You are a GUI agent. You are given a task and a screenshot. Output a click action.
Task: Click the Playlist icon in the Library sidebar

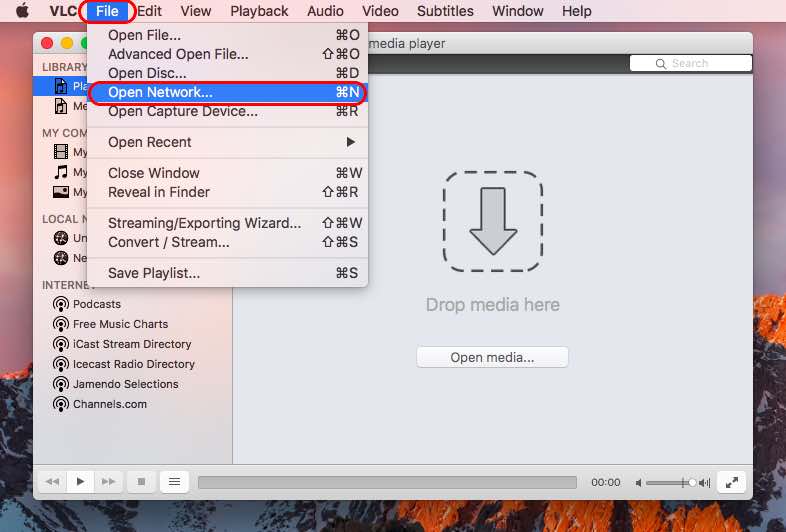tap(61, 86)
